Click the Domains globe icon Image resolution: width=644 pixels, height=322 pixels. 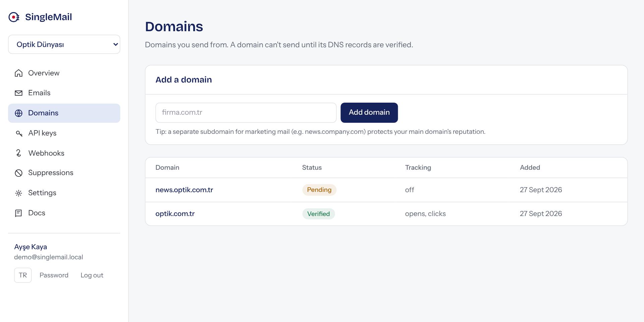click(19, 113)
